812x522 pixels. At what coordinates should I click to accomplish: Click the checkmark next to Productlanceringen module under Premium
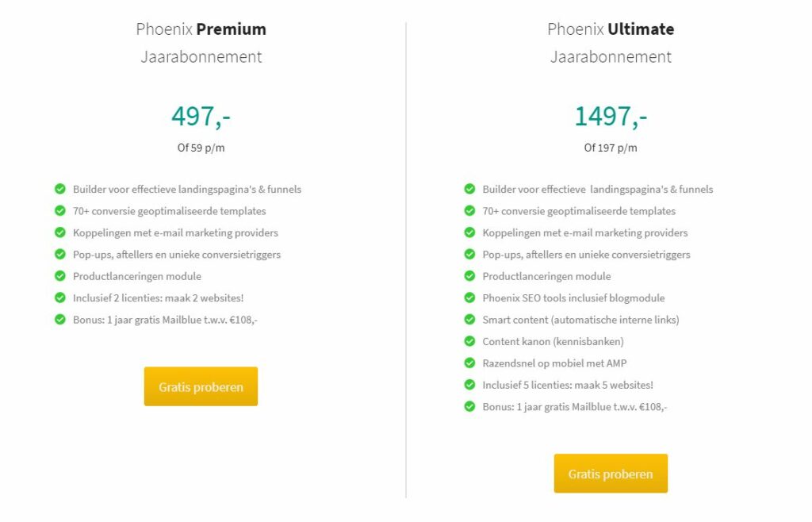point(59,276)
